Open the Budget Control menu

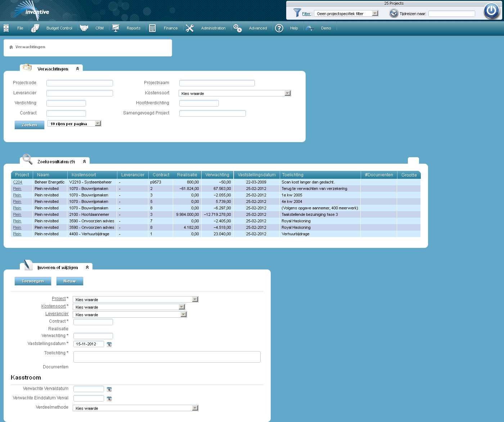pos(59,28)
